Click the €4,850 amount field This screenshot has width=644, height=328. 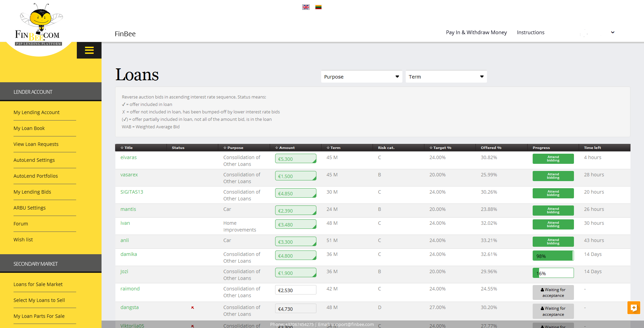(296, 193)
